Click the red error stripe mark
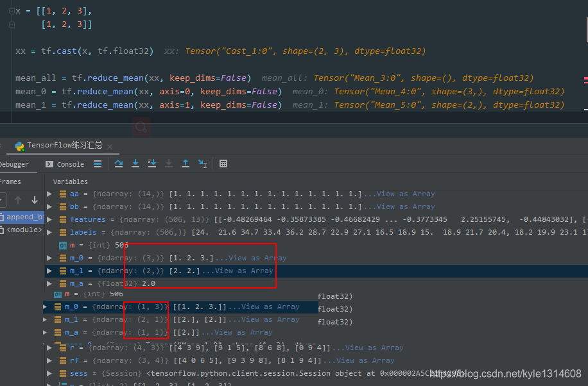 tap(585, 80)
